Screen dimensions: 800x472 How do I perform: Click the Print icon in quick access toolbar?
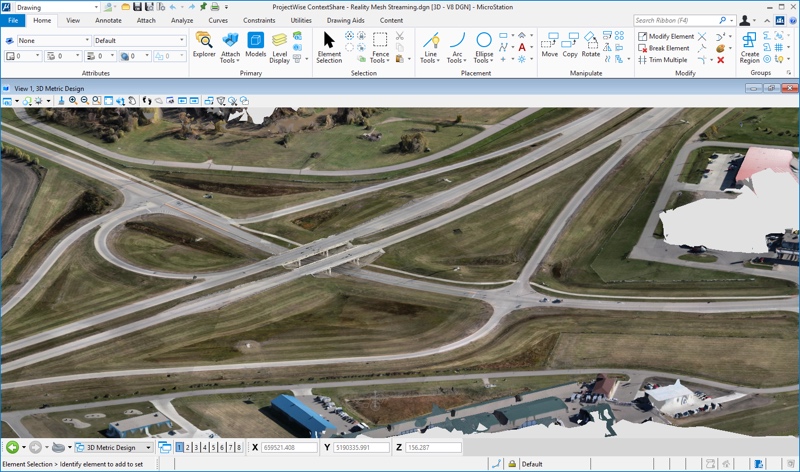point(215,7)
